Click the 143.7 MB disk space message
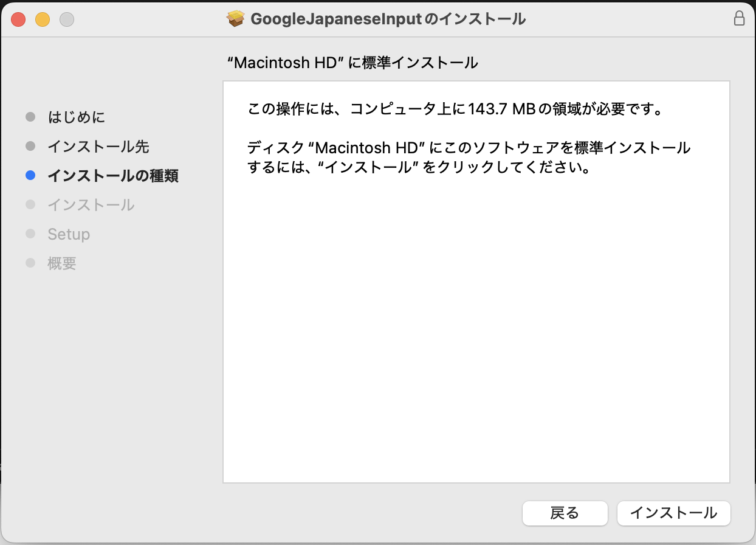Screen dimensions: 756x545 (454, 110)
